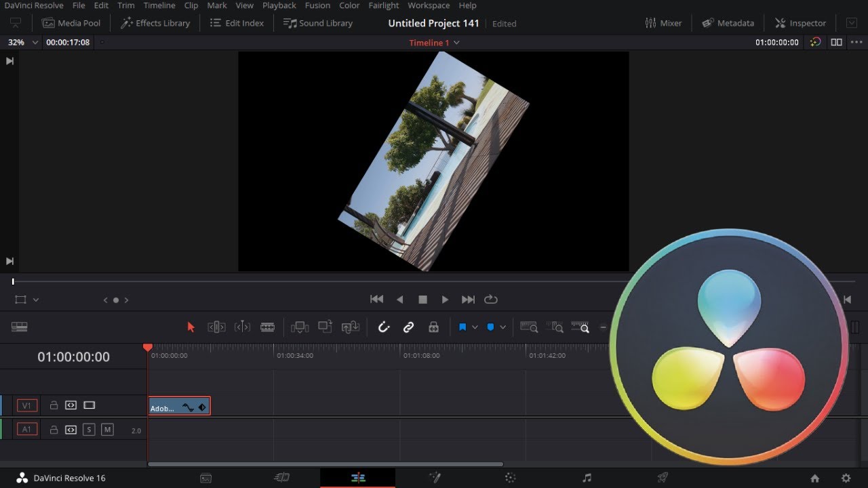Open the Effects Library panel
Screen dimensions: 868x488
click(x=155, y=23)
